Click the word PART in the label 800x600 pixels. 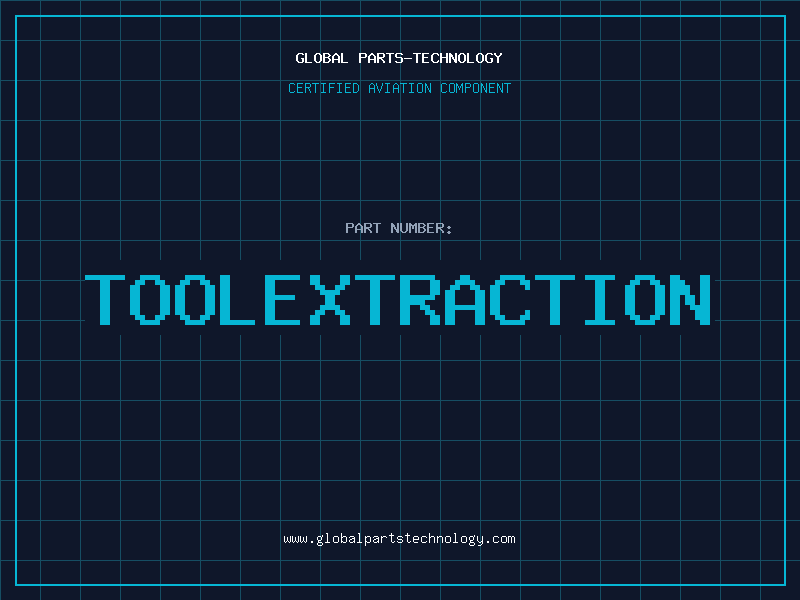[x=362, y=228]
